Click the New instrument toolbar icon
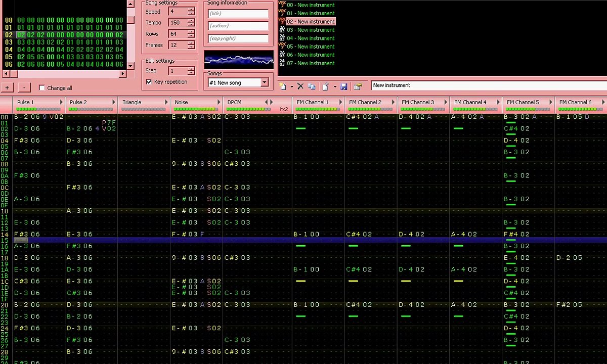607x364 pixels. point(283,86)
